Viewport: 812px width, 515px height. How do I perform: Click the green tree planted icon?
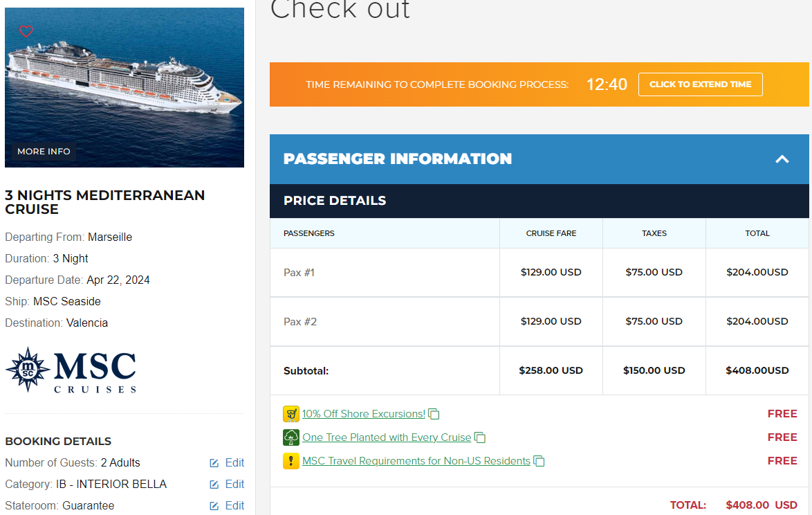pos(291,437)
